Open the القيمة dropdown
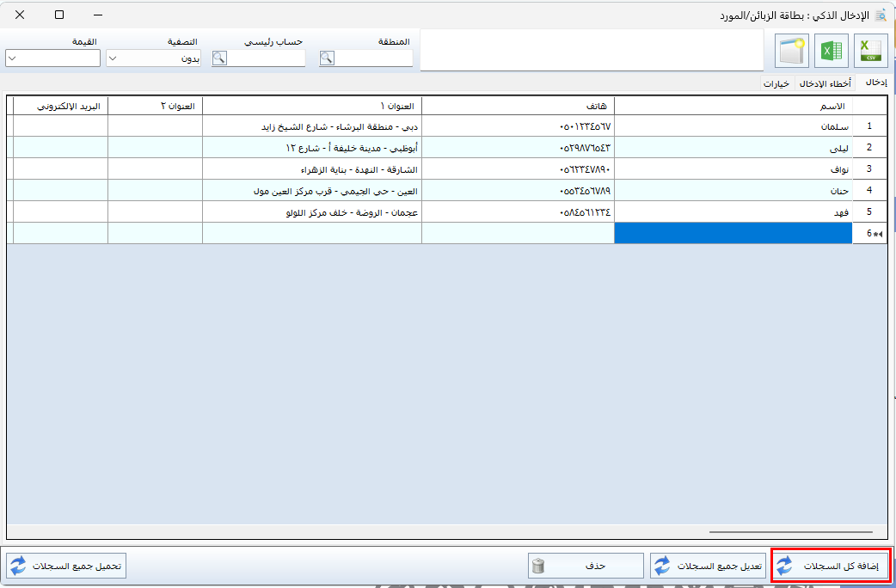896x588 pixels. (x=52, y=58)
